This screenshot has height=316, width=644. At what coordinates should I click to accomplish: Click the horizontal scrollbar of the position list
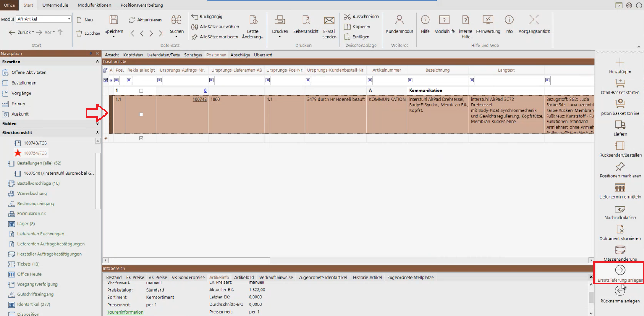coord(189,260)
